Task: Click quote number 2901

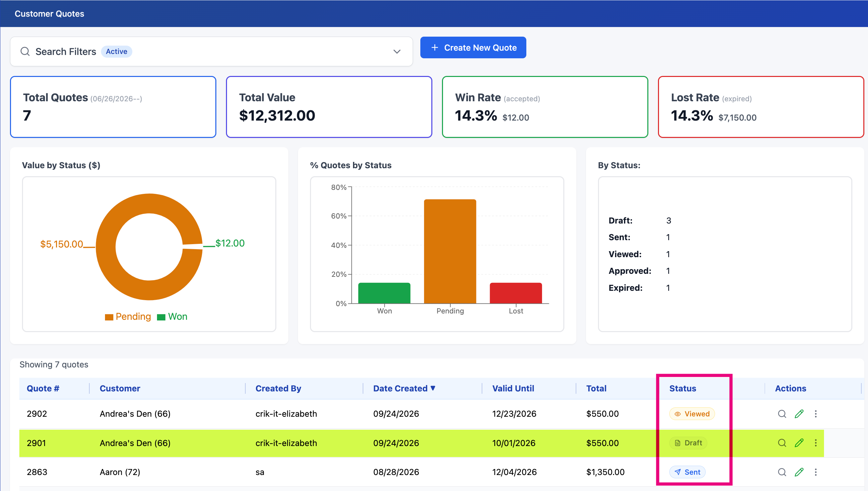Action: click(36, 443)
